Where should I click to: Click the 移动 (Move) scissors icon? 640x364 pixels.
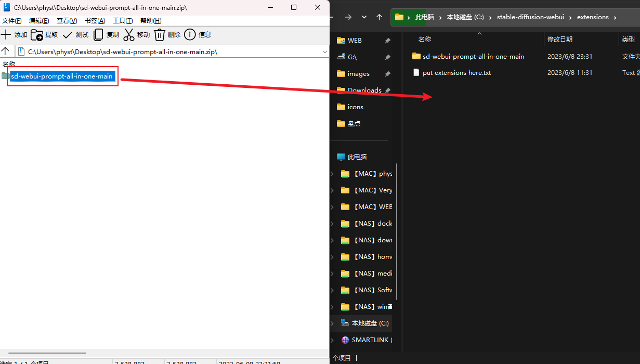click(x=129, y=35)
